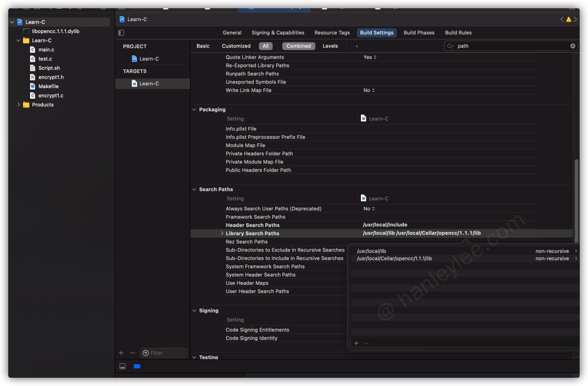Open Signing & Capabilities tab
588x386 pixels.
(278, 33)
